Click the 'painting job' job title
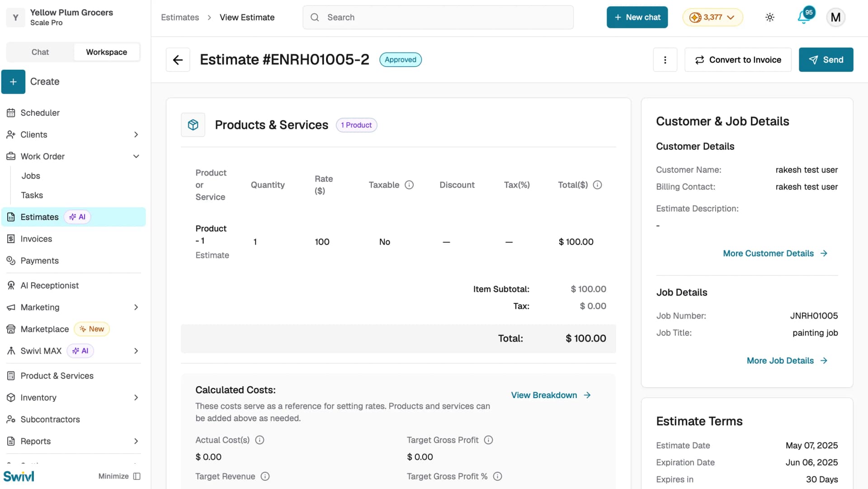868x489 pixels. pos(815,333)
